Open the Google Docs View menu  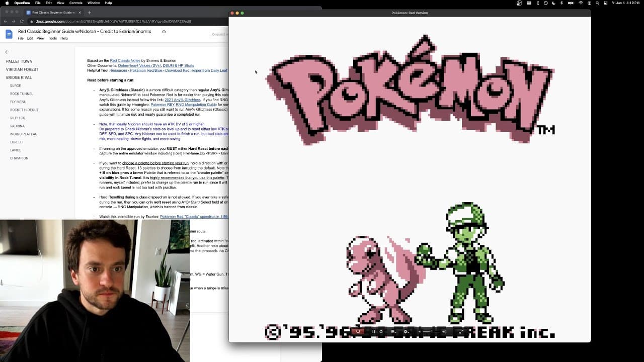(41, 38)
